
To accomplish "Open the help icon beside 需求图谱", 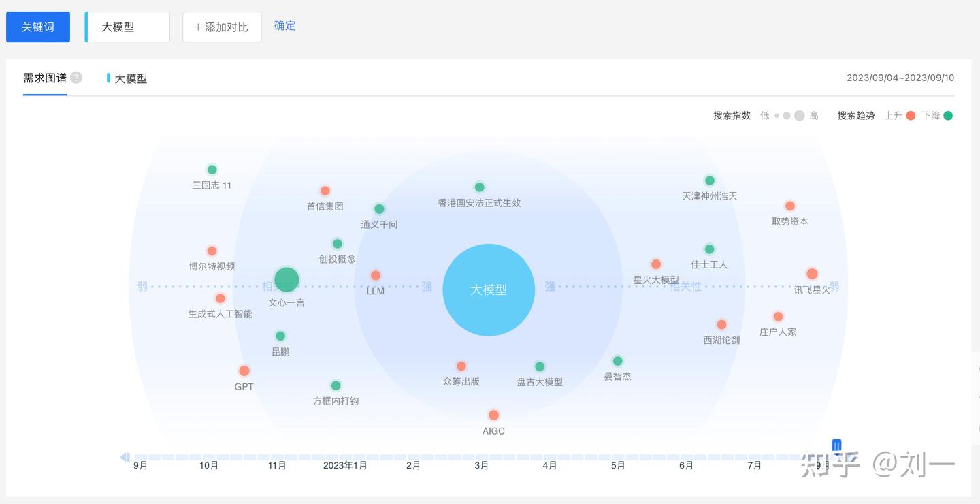I will (x=76, y=78).
